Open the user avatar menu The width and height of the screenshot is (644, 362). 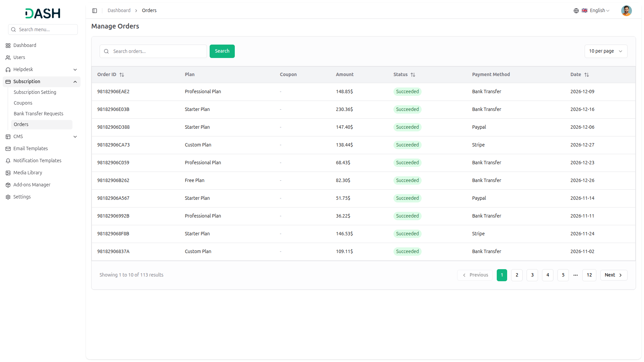pyautogui.click(x=626, y=11)
